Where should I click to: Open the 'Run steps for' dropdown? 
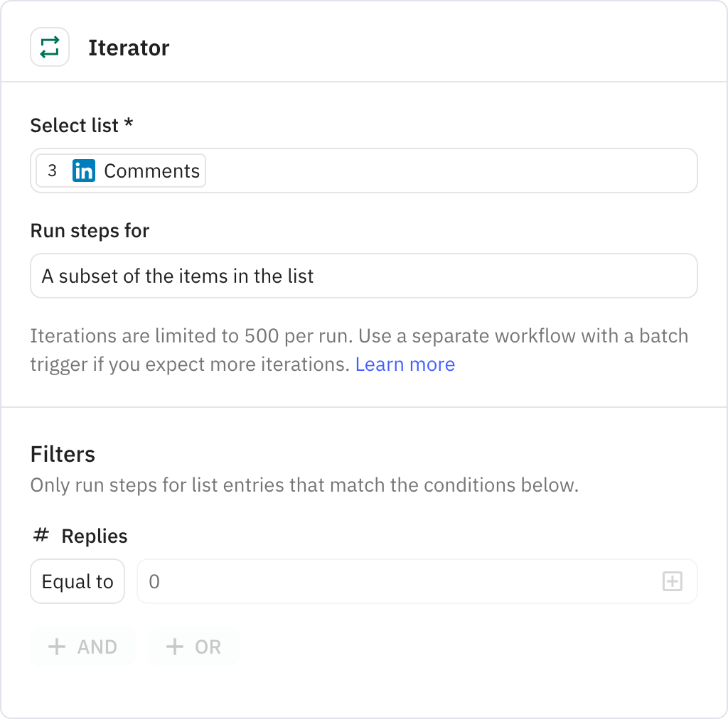[364, 276]
